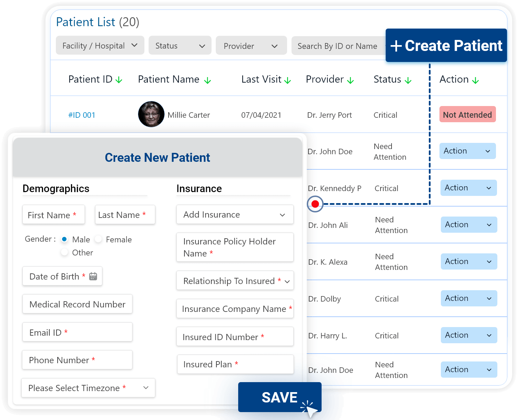Sort the Status column

(408, 80)
